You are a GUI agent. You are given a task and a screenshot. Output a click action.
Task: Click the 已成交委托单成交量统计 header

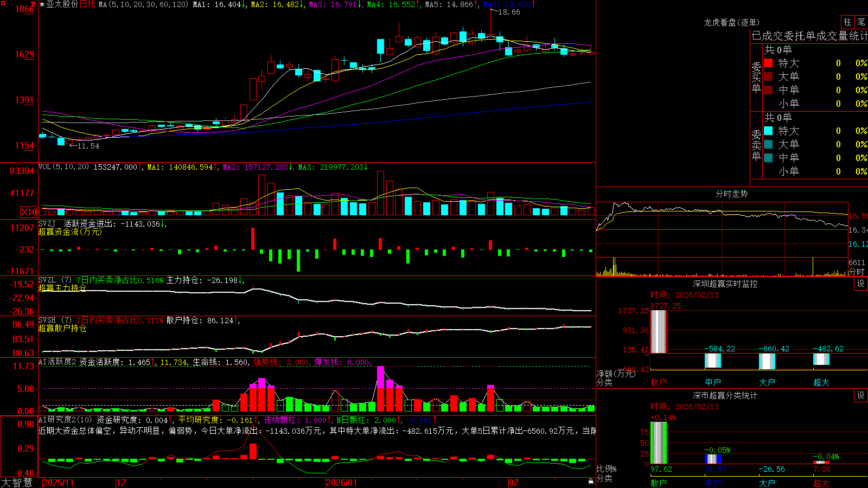[809, 36]
